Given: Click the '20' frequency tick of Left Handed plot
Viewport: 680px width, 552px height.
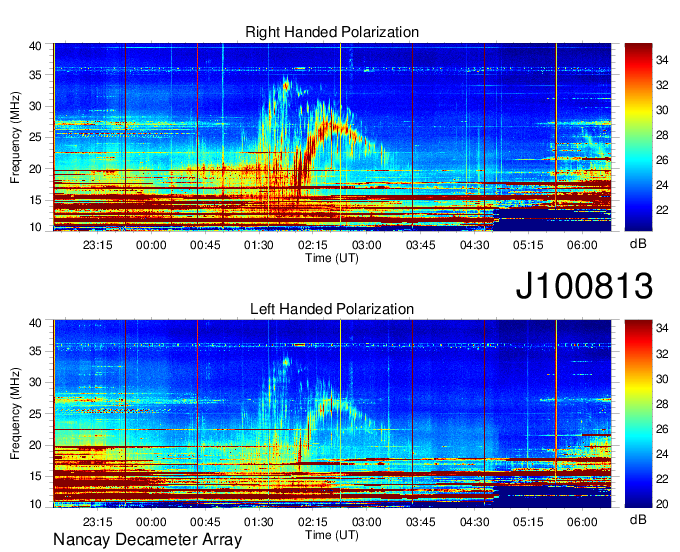Looking at the screenshot, I should click(36, 445).
